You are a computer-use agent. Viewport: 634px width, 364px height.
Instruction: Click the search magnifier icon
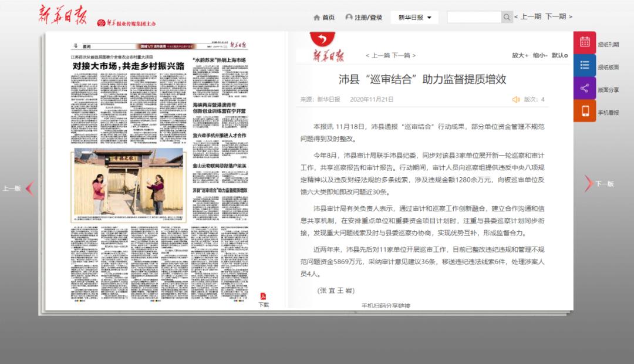507,17
